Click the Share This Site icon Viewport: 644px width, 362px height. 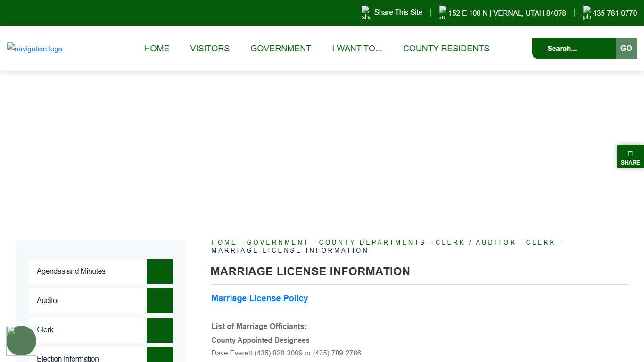[364, 12]
